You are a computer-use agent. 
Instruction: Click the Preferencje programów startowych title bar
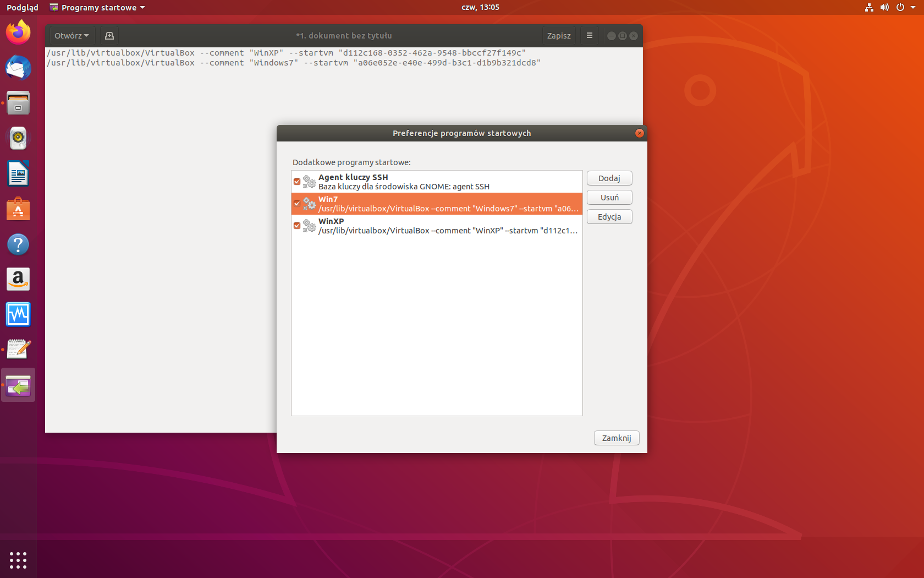point(462,133)
